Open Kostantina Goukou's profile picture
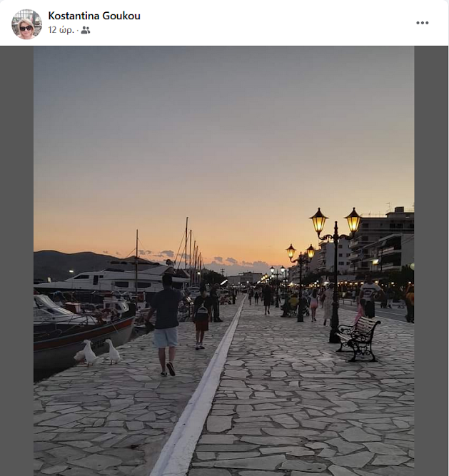The image size is (449, 476). (x=26, y=24)
